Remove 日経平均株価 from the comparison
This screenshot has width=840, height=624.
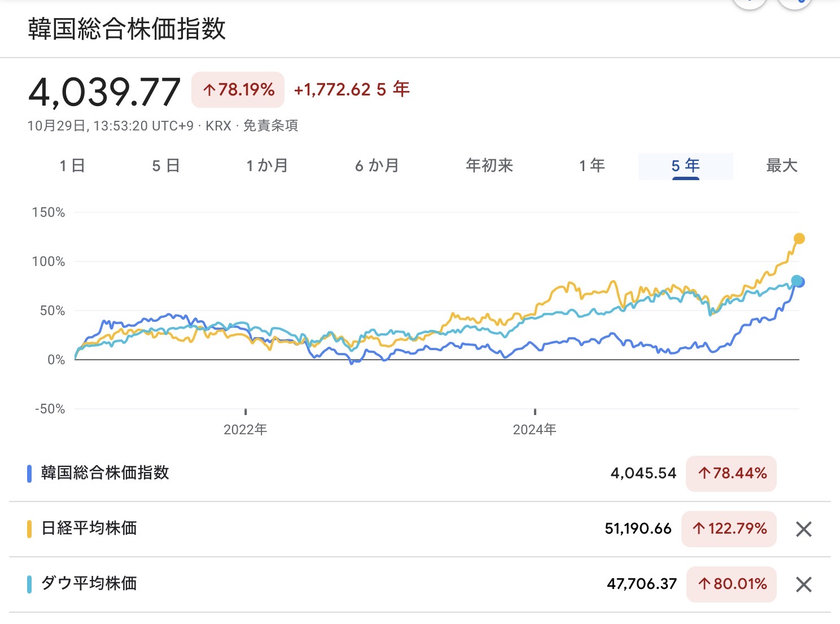click(803, 529)
